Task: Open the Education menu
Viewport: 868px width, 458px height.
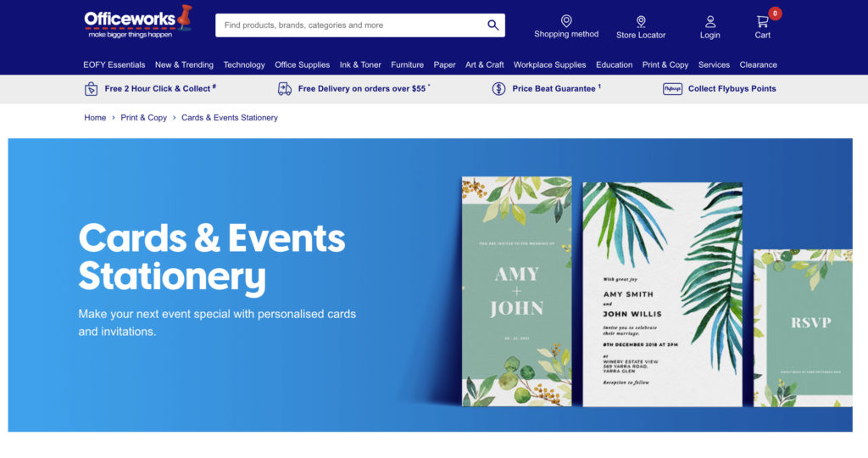Action: pos(614,64)
